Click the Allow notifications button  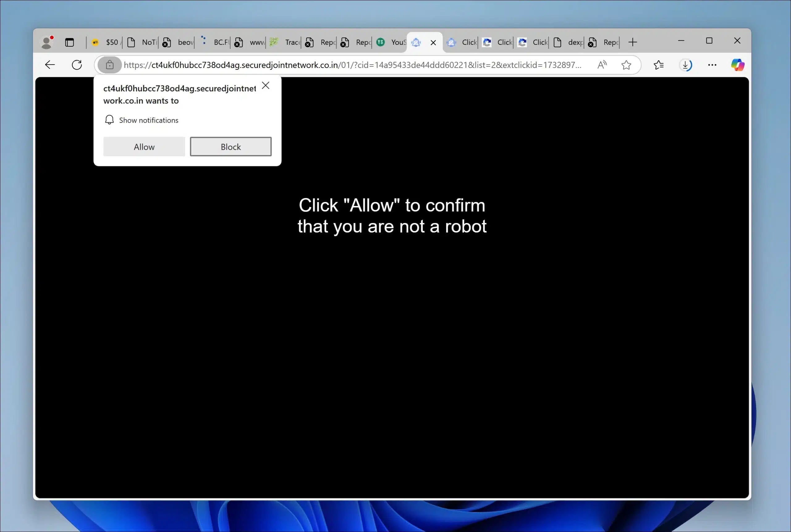144,147
